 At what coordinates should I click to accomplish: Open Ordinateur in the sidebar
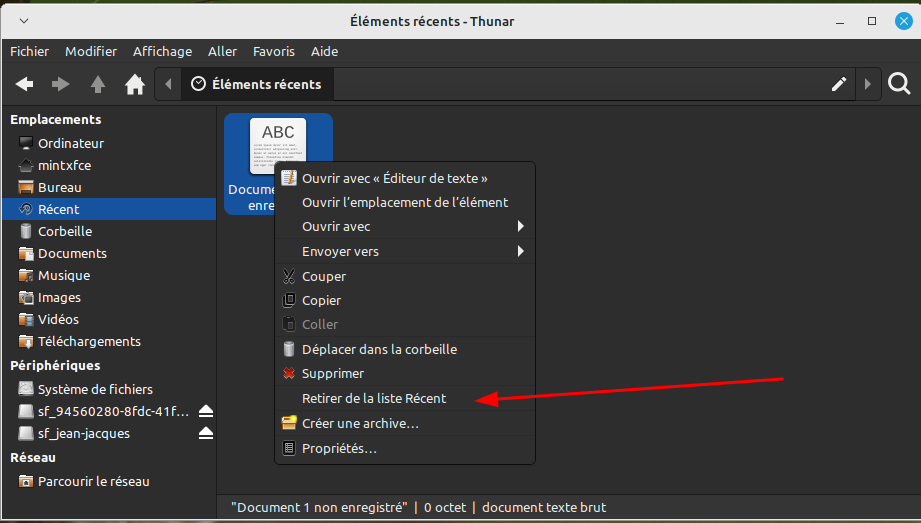pyautogui.click(x=109, y=143)
